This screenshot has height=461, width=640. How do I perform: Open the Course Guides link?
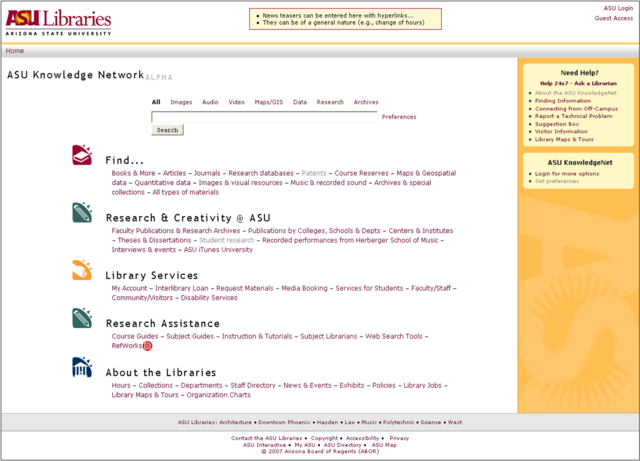pos(135,336)
